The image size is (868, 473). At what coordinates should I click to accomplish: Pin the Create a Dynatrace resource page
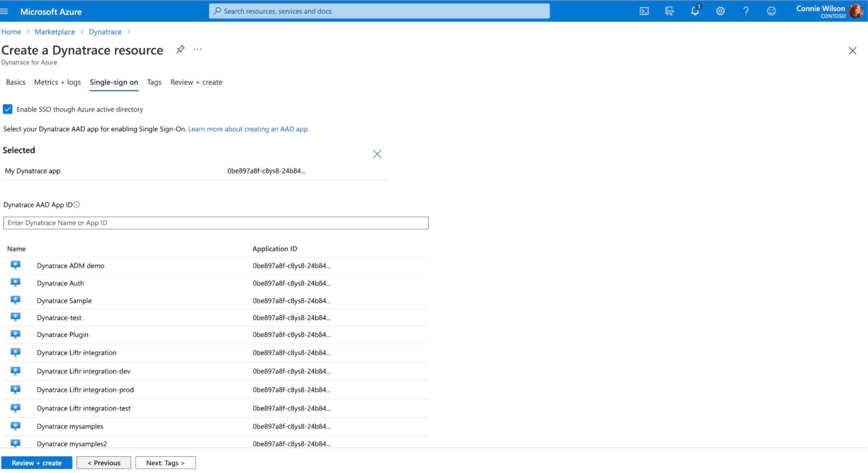[180, 49]
